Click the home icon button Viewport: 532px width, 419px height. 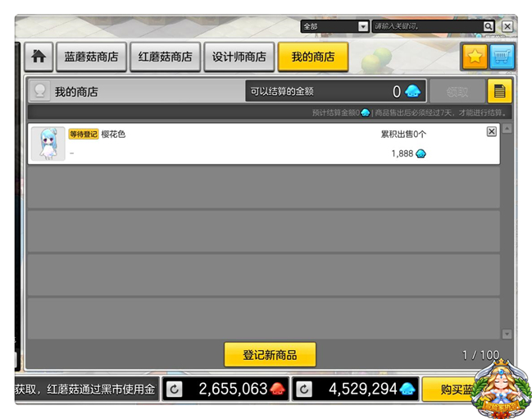[39, 57]
